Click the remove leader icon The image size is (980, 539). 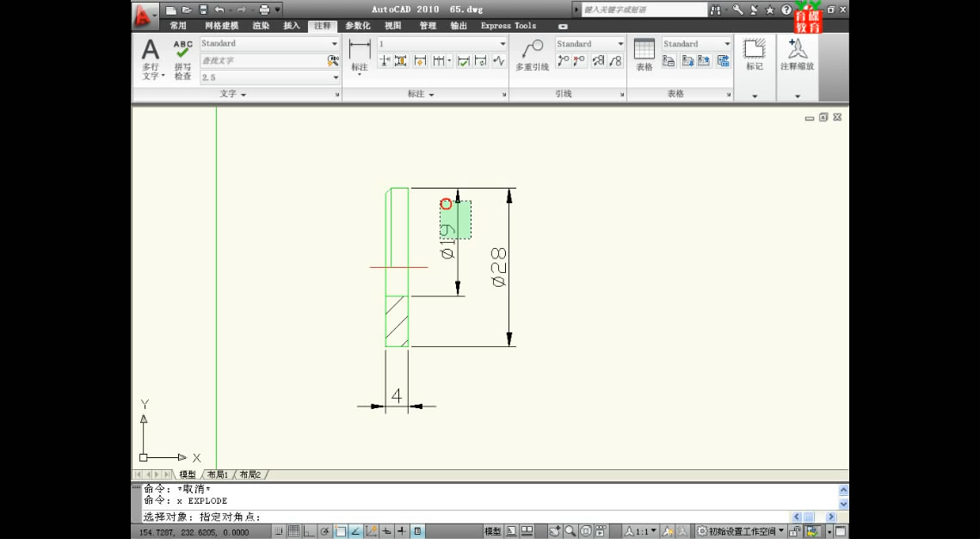tap(579, 60)
